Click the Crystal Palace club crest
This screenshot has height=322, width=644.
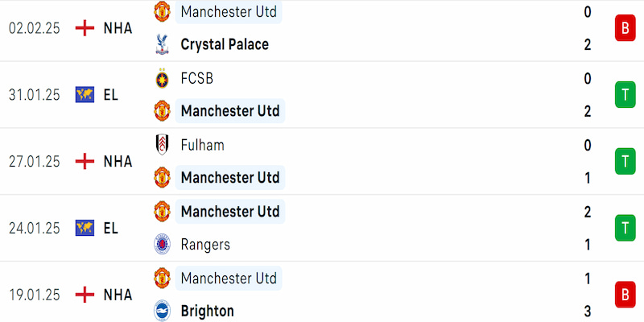pyautogui.click(x=163, y=44)
